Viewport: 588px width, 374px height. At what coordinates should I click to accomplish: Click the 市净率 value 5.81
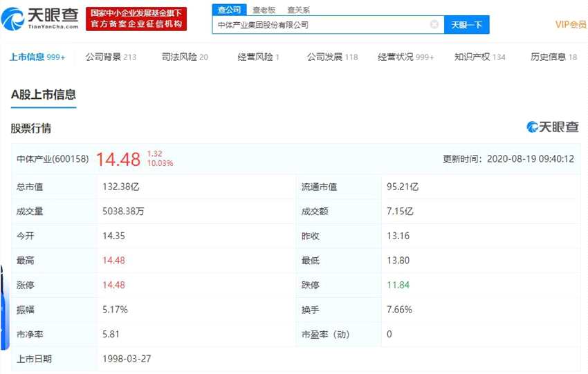[111, 335]
